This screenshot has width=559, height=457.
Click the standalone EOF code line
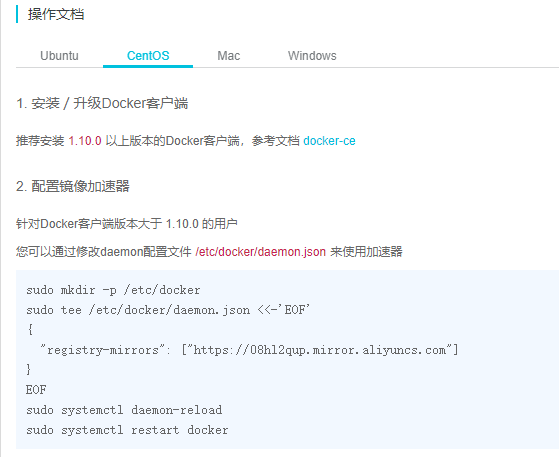[x=36, y=390]
